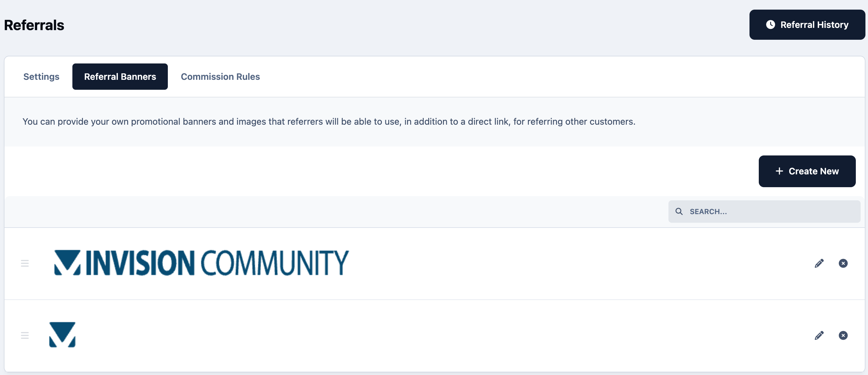868x375 pixels.
Task: Click the plus icon in Create New
Action: pyautogui.click(x=779, y=171)
